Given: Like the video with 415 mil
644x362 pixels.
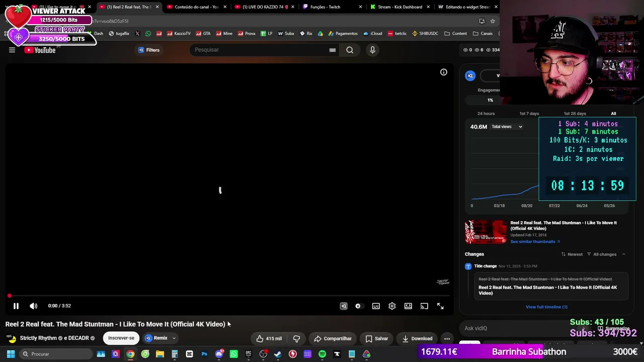Looking at the screenshot, I should coord(269,339).
